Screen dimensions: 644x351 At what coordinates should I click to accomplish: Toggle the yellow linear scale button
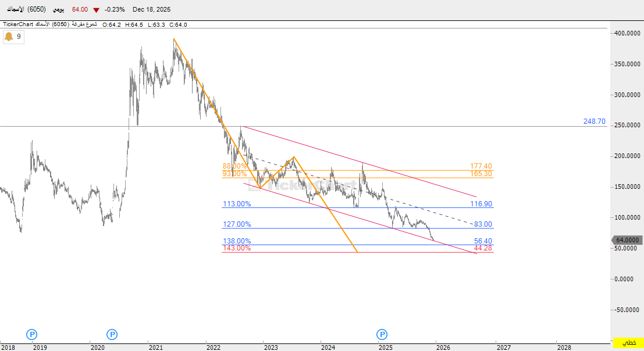[x=628, y=343]
